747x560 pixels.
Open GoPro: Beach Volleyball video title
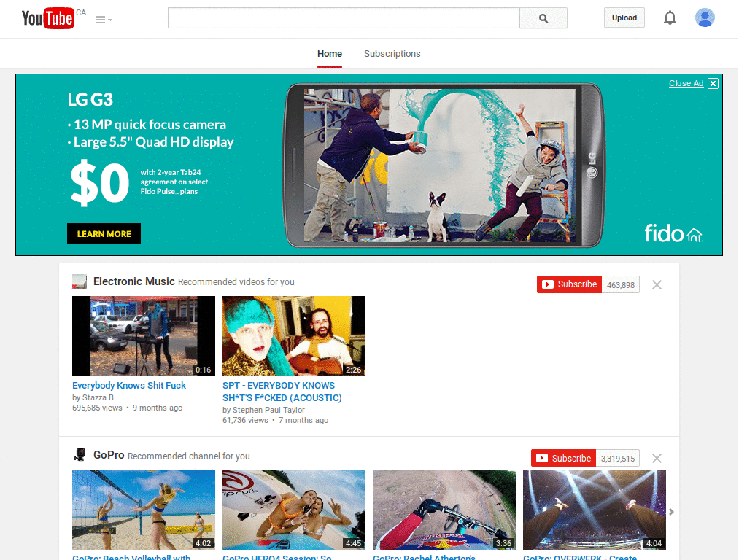(x=131, y=556)
